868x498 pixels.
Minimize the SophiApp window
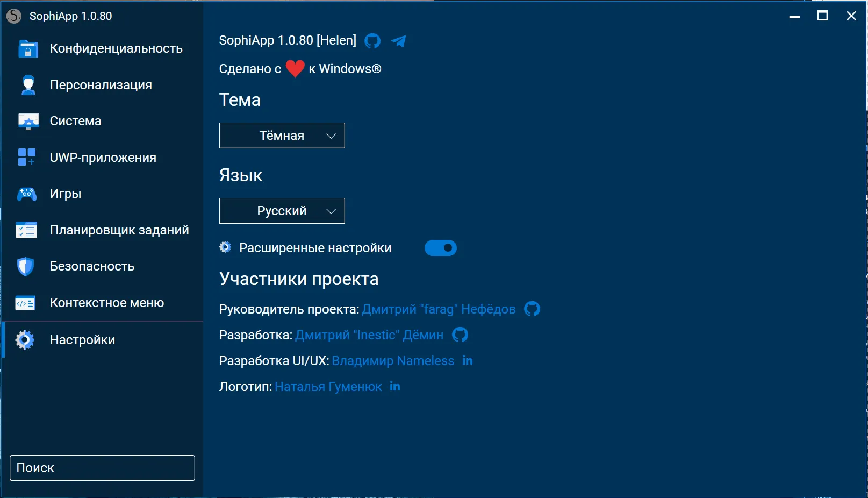point(794,16)
